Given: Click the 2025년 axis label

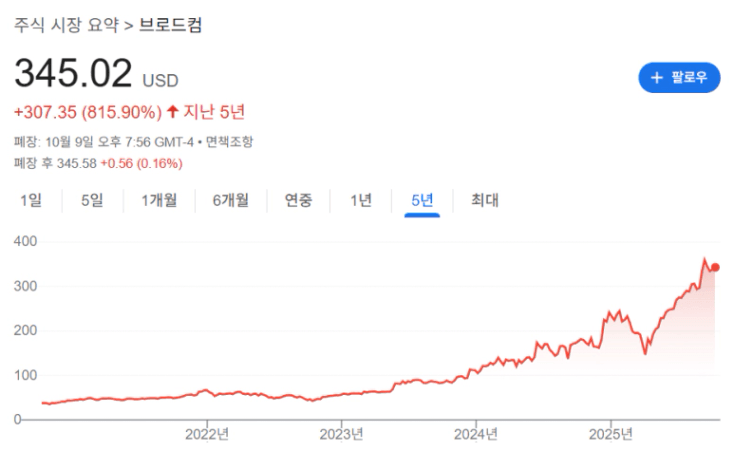Looking at the screenshot, I should point(610,434).
